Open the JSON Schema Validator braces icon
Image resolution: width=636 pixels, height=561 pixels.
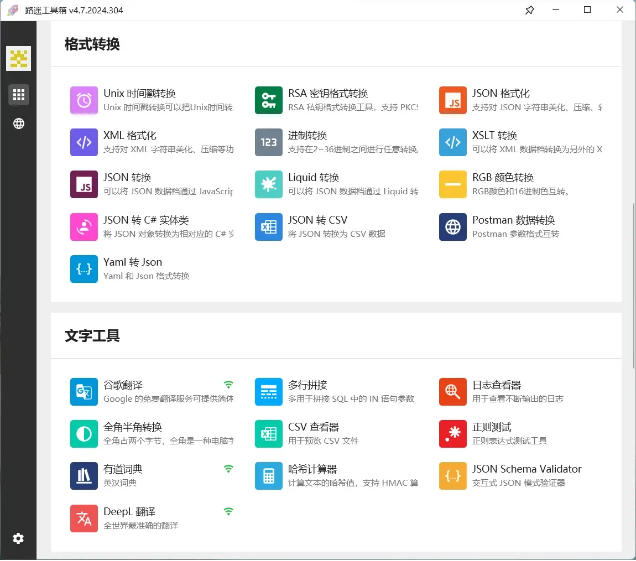tap(453, 476)
